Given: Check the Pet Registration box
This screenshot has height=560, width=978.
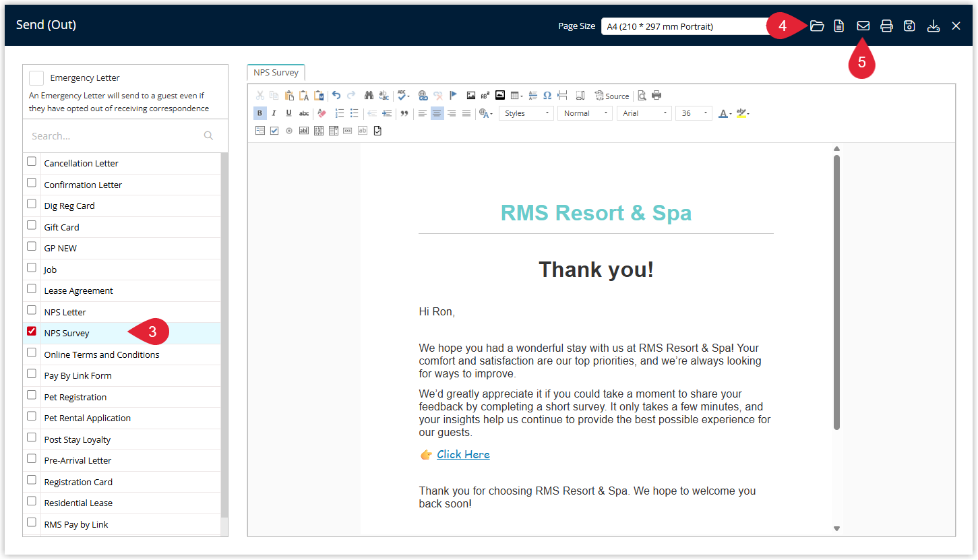Looking at the screenshot, I should tap(32, 395).
